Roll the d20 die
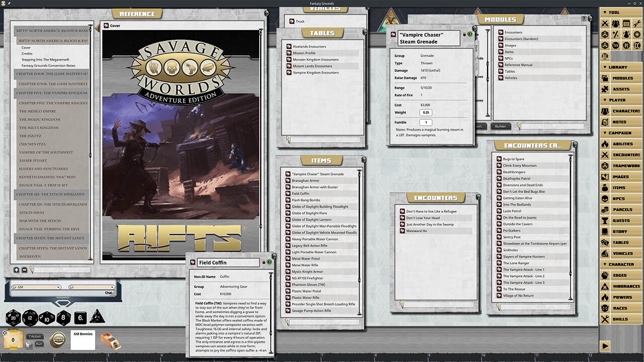The image size is (644, 362). click(13, 318)
